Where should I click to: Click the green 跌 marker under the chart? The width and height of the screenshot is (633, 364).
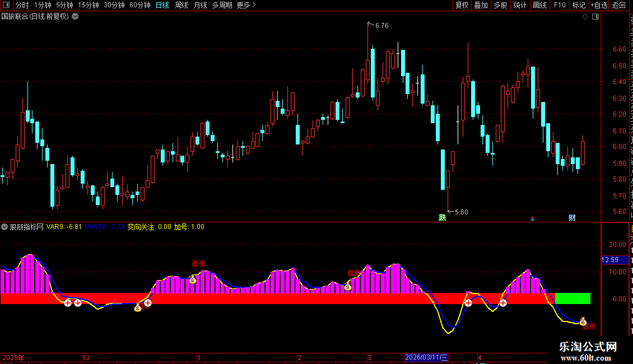click(443, 217)
